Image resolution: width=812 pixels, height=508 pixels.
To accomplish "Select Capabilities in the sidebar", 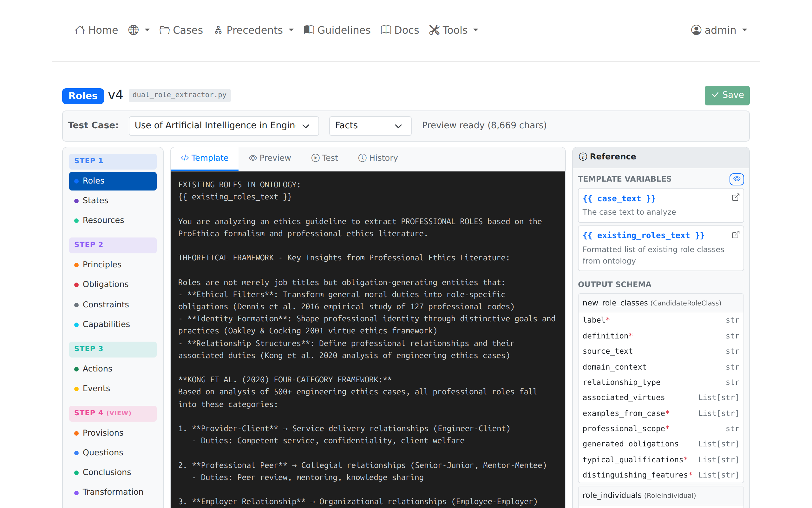I will pyautogui.click(x=113, y=324).
